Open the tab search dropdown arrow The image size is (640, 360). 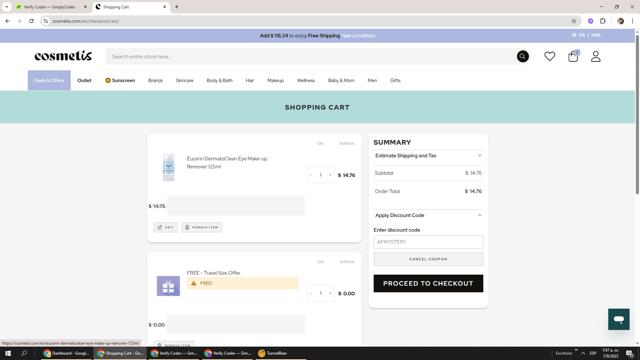pyautogui.click(x=7, y=7)
